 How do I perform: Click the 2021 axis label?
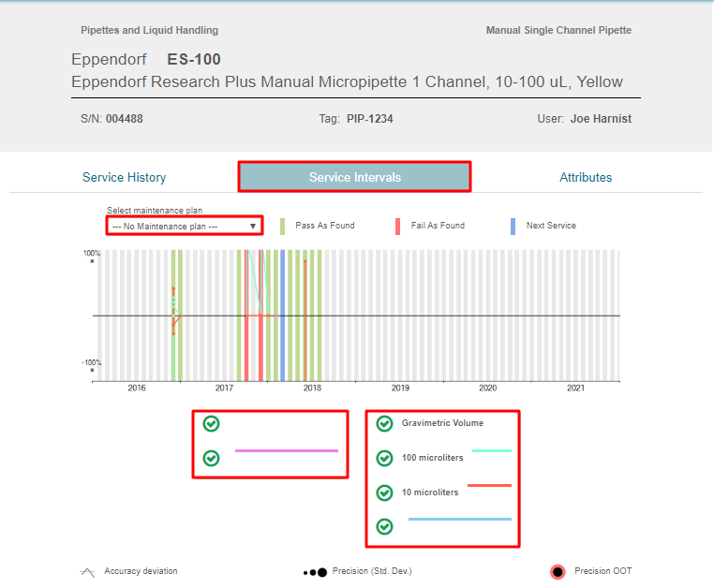click(x=575, y=388)
